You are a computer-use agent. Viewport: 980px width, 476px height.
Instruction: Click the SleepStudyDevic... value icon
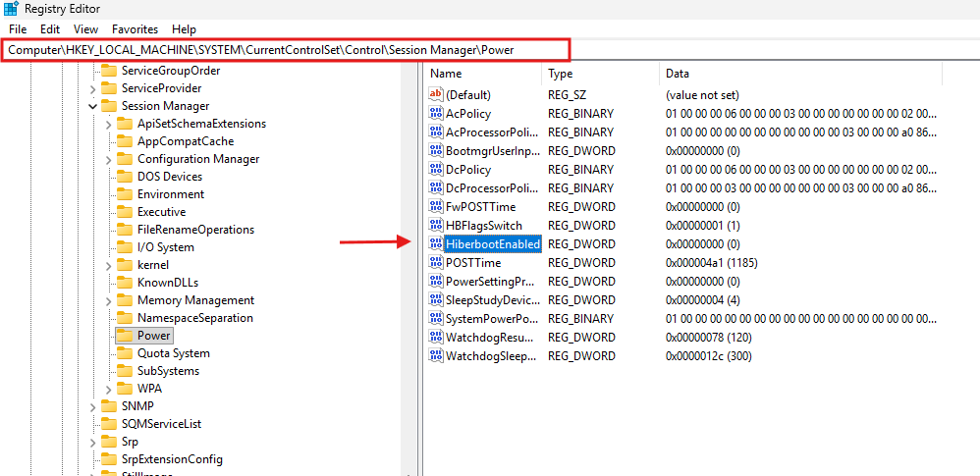pyautogui.click(x=436, y=300)
